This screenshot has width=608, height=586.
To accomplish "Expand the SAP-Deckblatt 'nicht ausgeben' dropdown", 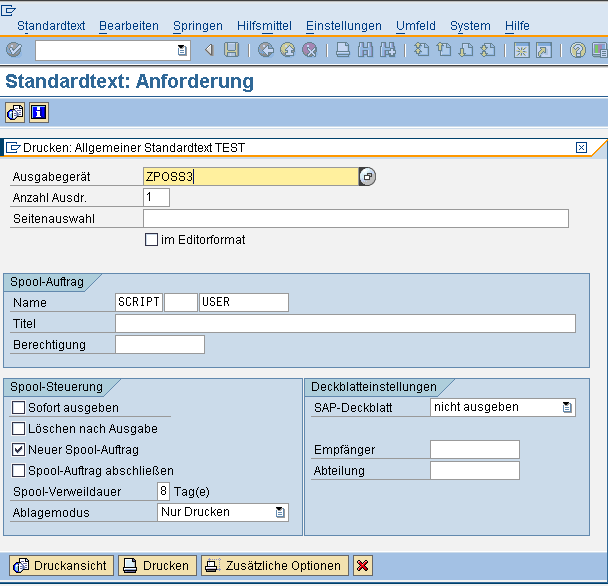I will pyautogui.click(x=567, y=408).
